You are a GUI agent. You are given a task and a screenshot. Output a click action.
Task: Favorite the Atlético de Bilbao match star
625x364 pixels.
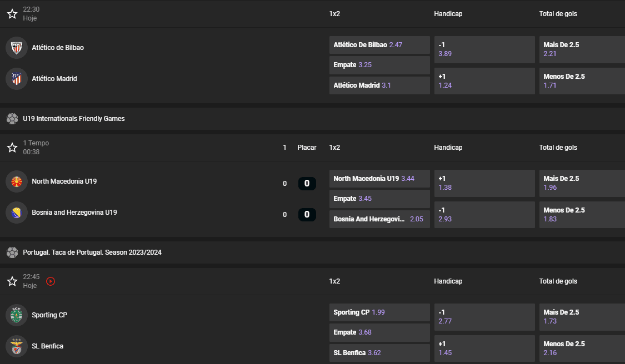[12, 14]
